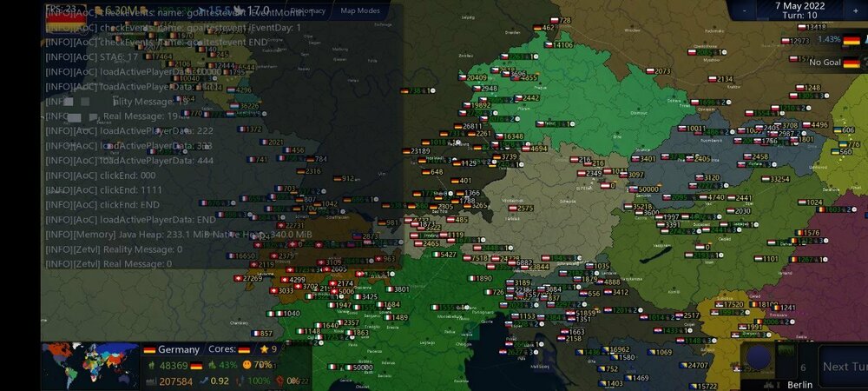Image resolution: width=868 pixels, height=391 pixels.
Task: Click the population value 48369
Action: click(174, 366)
